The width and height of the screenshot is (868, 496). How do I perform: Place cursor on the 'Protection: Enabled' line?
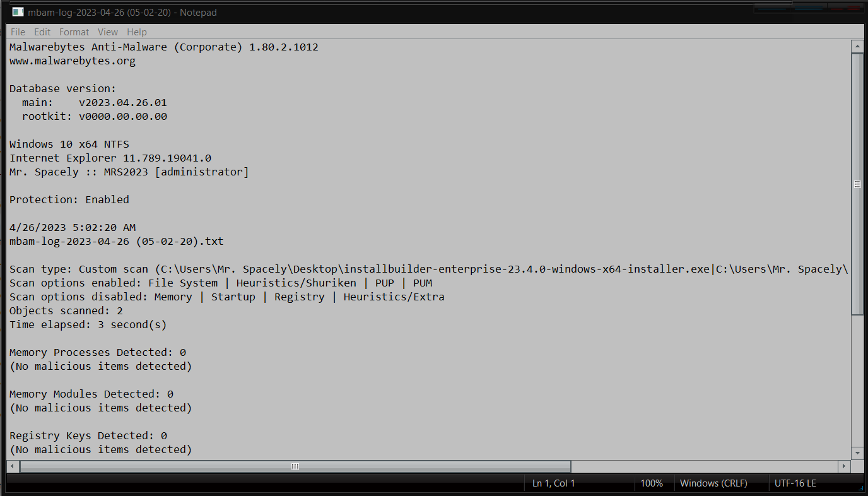click(x=69, y=199)
